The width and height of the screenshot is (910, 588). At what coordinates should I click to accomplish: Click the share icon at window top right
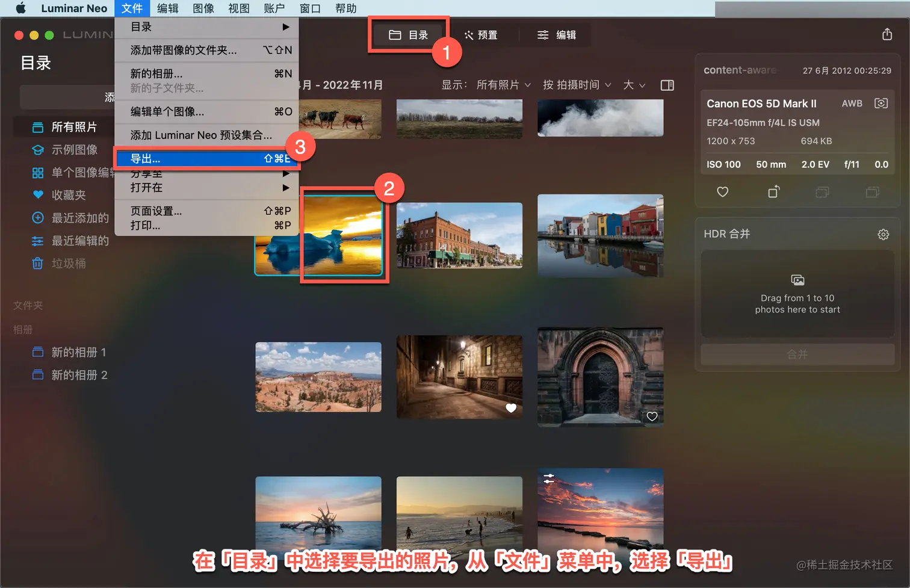pyautogui.click(x=887, y=34)
